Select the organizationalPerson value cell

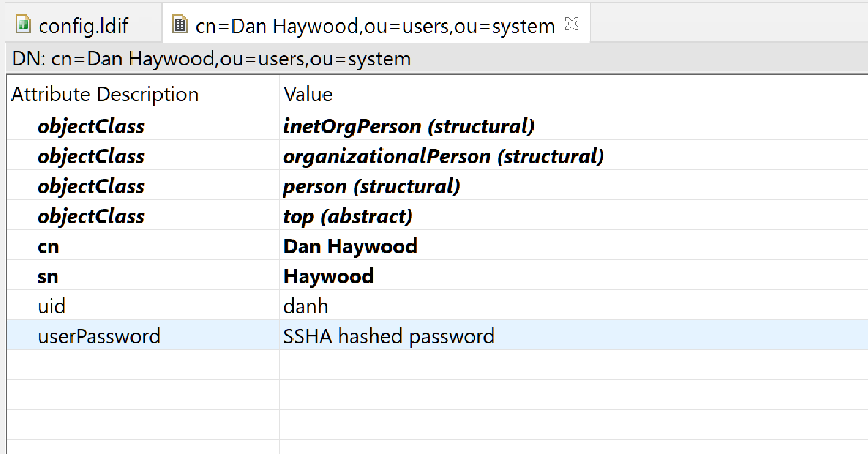coord(443,157)
